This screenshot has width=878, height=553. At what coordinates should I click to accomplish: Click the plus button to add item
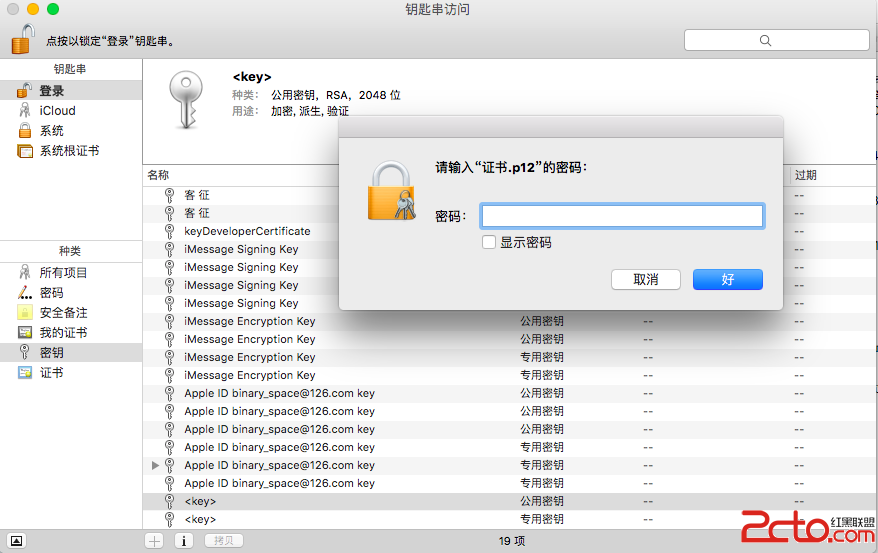tap(155, 541)
